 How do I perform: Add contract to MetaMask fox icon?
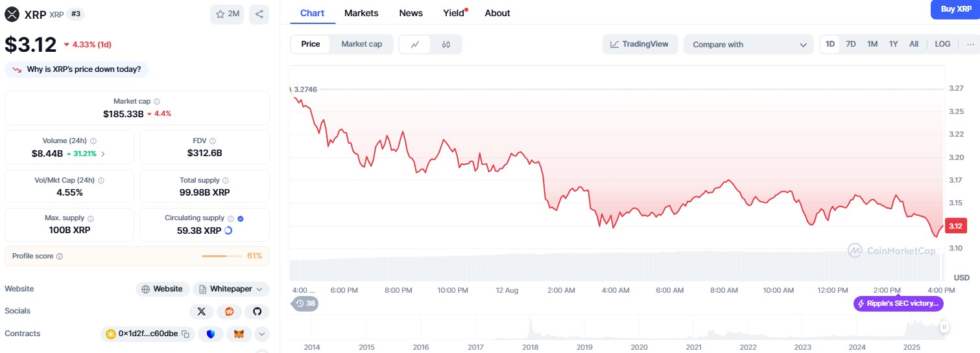[x=239, y=334]
